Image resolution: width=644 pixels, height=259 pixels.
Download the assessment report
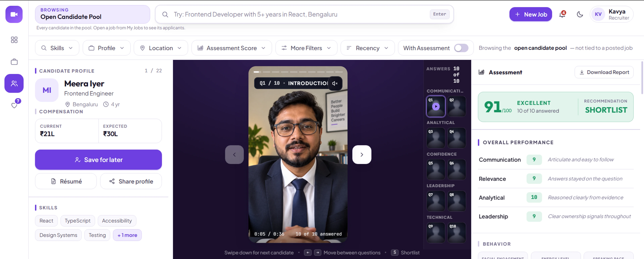tap(604, 72)
